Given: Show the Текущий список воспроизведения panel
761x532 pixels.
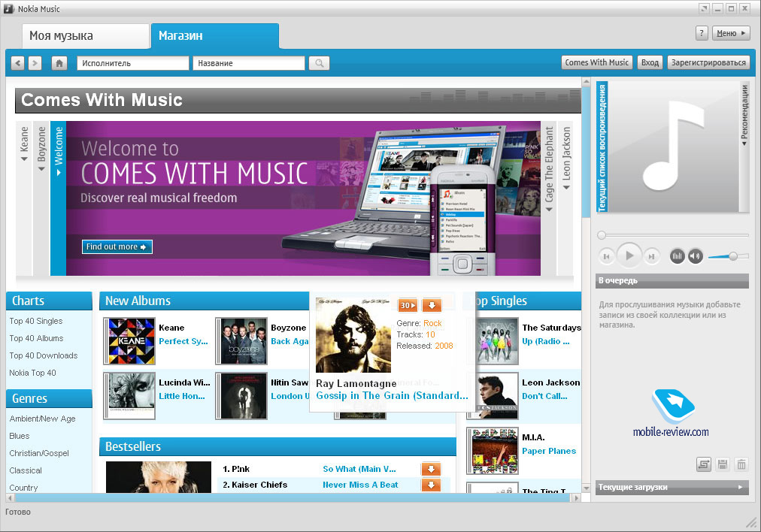Looking at the screenshot, I should pos(602,147).
